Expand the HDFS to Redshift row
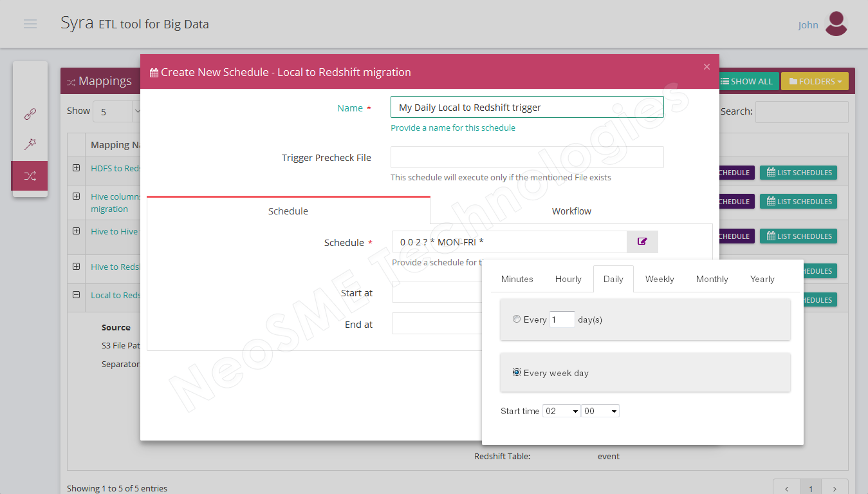This screenshot has width=868, height=494. [77, 167]
